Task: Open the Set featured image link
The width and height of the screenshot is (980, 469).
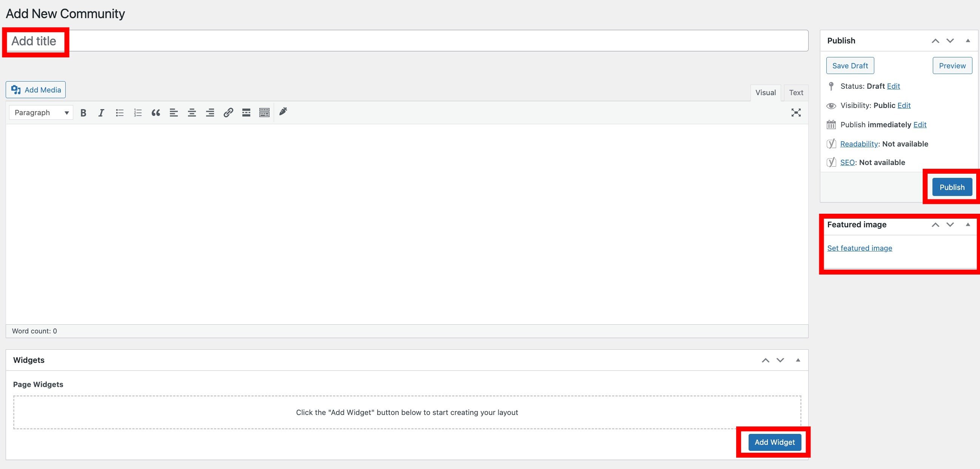Action: pos(860,248)
